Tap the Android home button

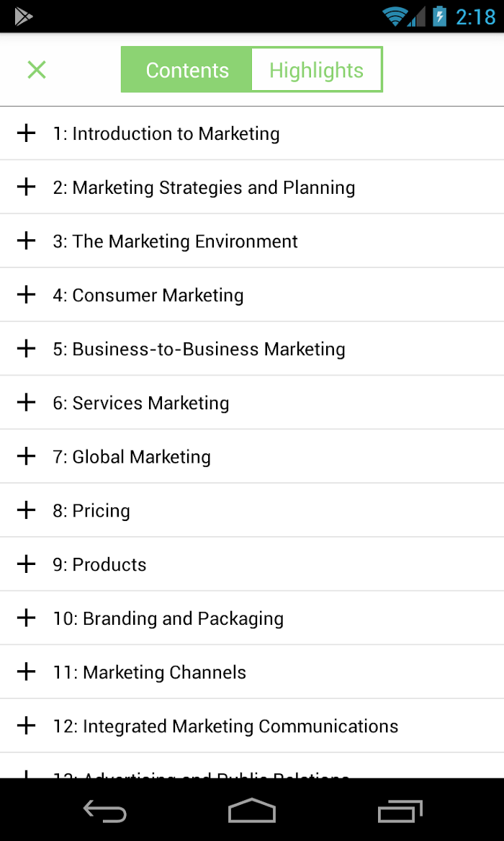[x=252, y=811]
